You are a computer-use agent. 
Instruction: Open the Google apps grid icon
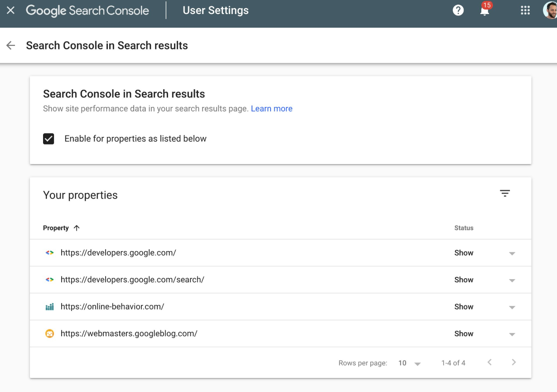pos(525,10)
